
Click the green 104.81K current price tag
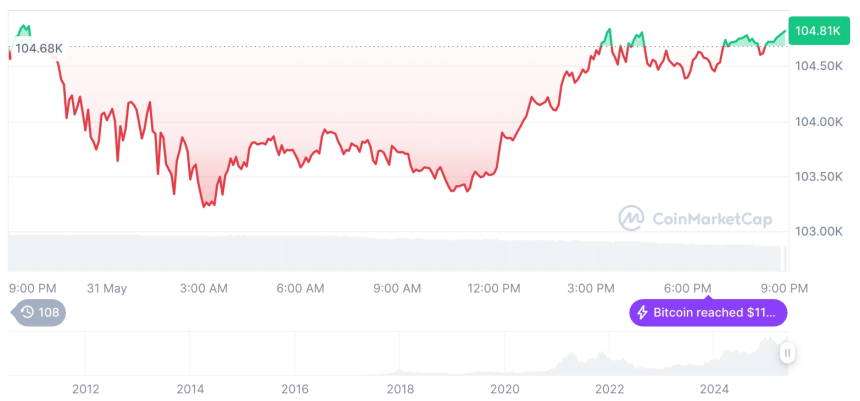(817, 31)
